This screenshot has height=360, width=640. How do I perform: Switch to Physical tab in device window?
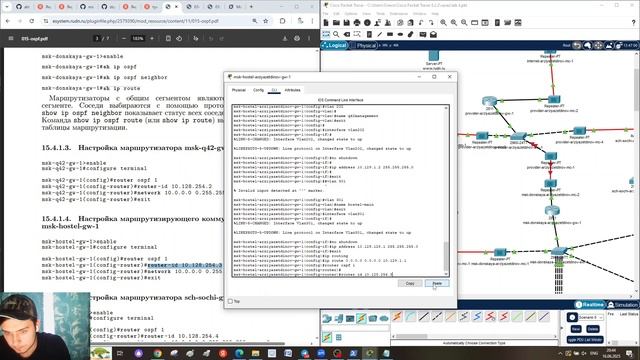tap(239, 90)
